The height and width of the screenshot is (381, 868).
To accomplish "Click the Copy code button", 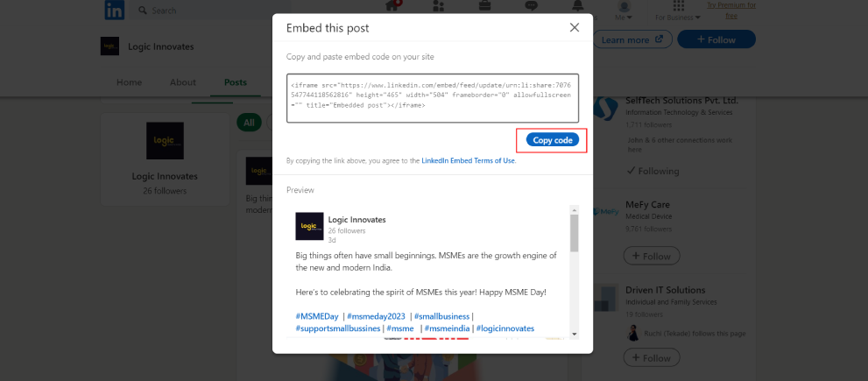I will 553,141.
